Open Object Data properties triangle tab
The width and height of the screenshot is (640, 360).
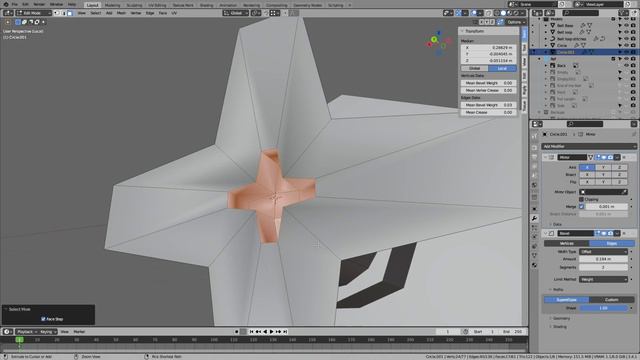534,256
